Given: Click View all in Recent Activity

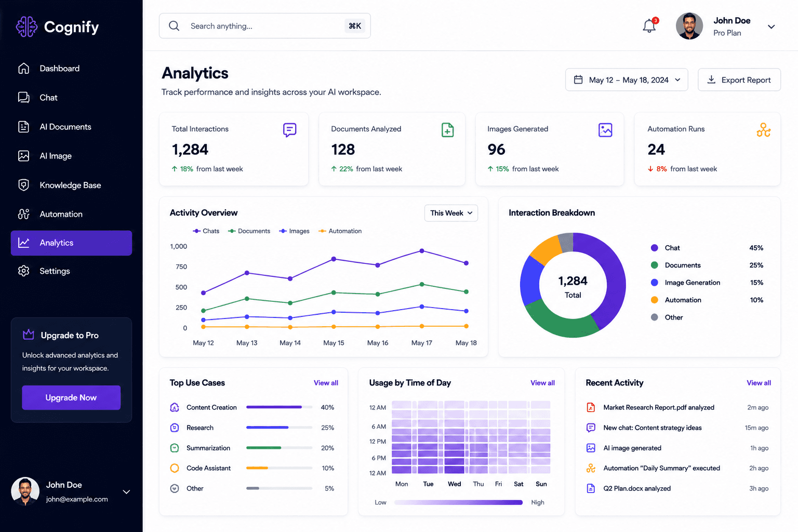Looking at the screenshot, I should 759,383.
